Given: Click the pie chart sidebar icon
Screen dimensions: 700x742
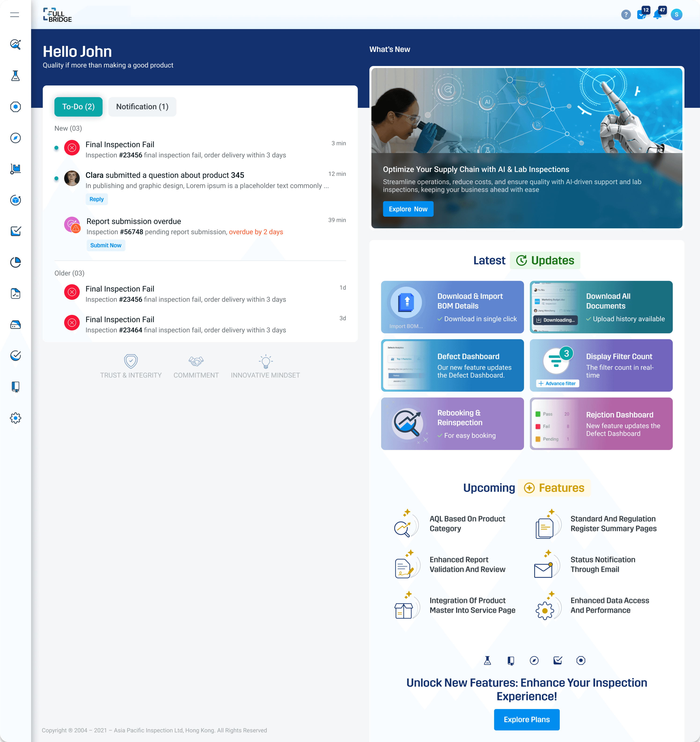Looking at the screenshot, I should point(15,262).
